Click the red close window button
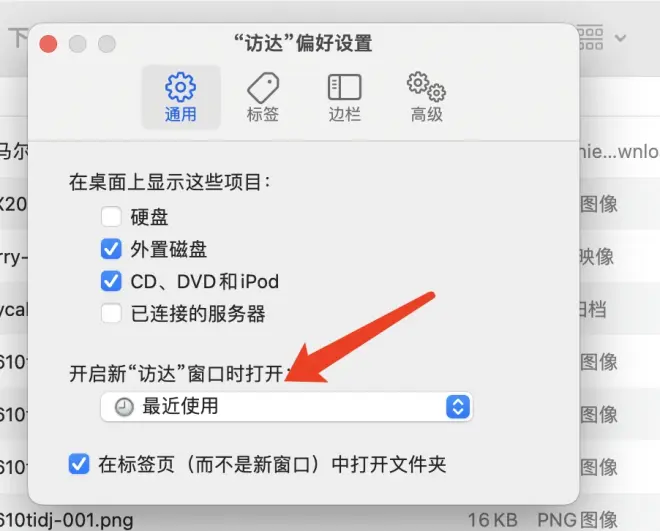Image resolution: width=660 pixels, height=531 pixels. coord(48,44)
